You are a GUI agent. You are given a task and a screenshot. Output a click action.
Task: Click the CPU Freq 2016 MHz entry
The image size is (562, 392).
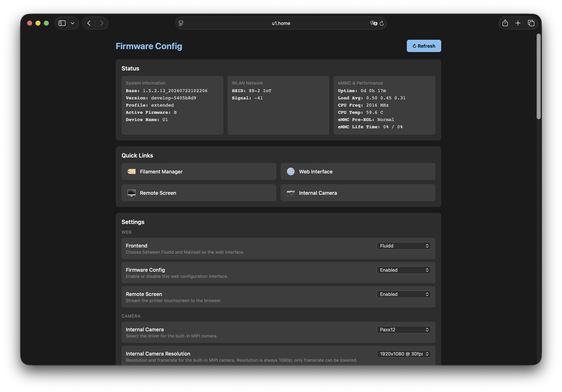pos(363,105)
